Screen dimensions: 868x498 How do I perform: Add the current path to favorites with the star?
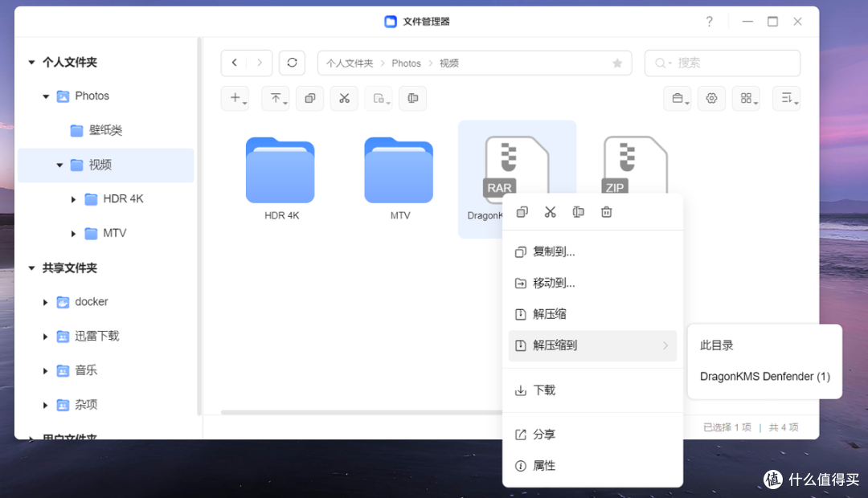point(617,63)
